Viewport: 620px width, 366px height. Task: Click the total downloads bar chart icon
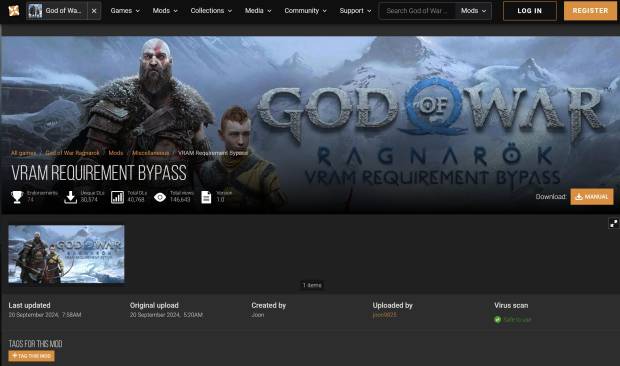pos(117,197)
